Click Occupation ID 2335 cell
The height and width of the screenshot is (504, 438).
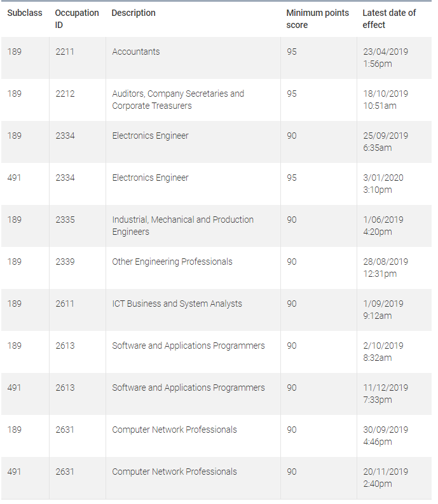pyautogui.click(x=65, y=220)
